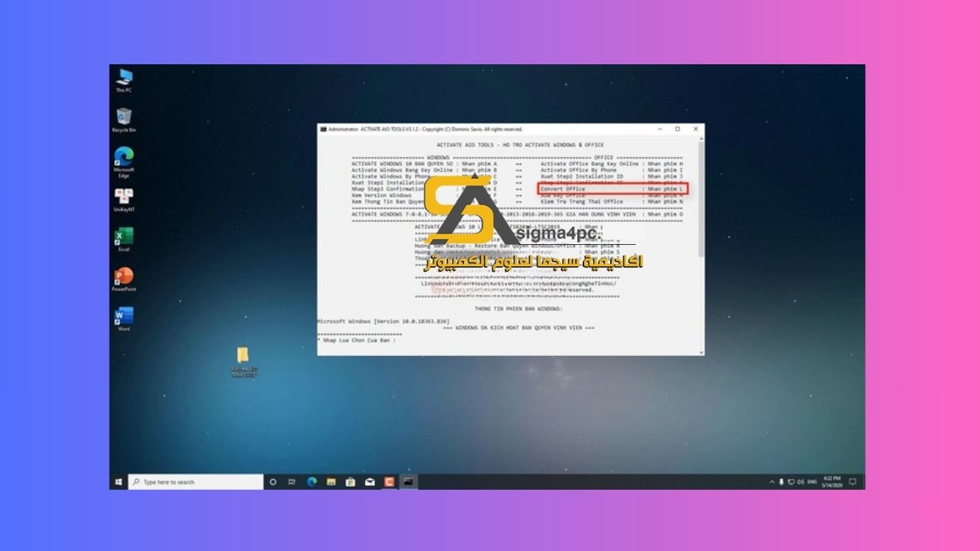Select the PowerPoint desktop shortcut
The width and height of the screenshot is (980, 551).
click(x=123, y=279)
